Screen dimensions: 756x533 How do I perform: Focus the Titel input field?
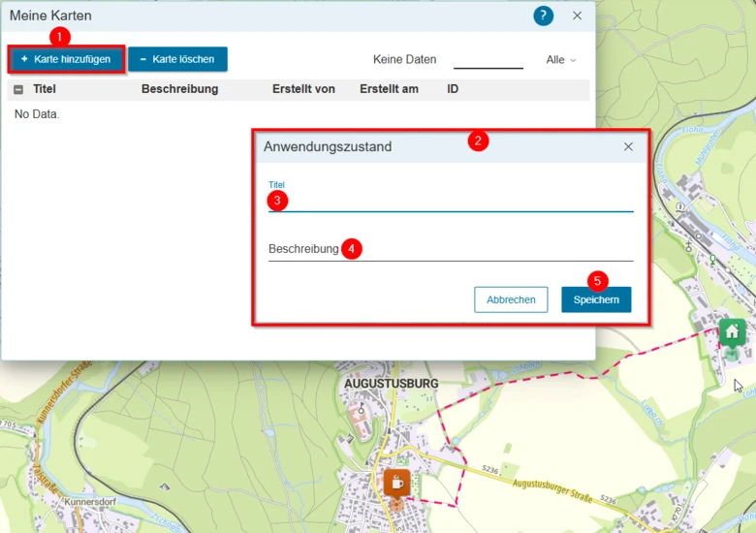[x=451, y=202]
